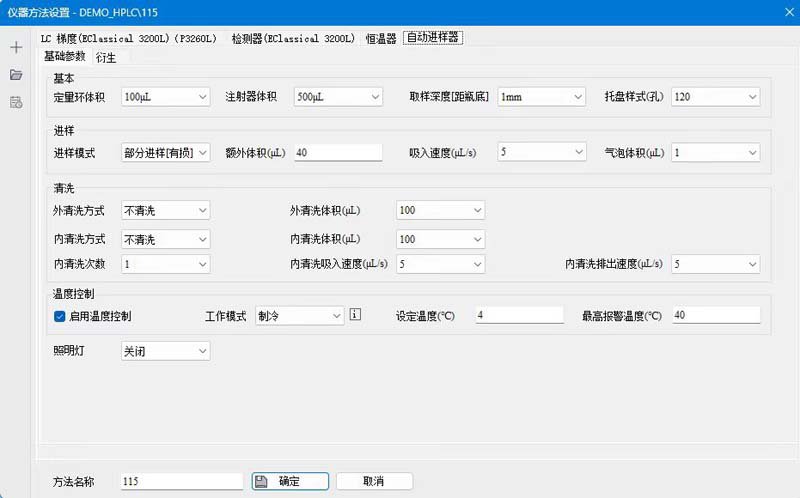Expand the 托盘样式(孔) dropdown
The width and height of the screenshot is (800, 498).
pyautogui.click(x=715, y=96)
